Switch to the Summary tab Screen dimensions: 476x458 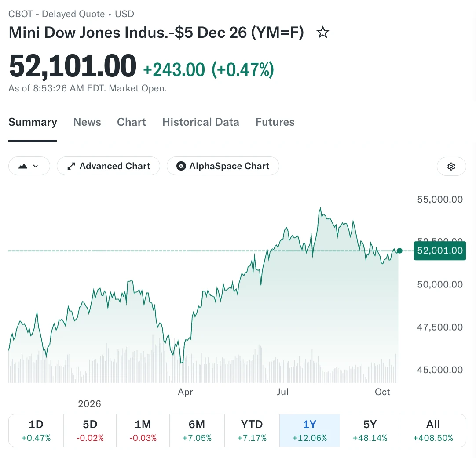coord(33,122)
